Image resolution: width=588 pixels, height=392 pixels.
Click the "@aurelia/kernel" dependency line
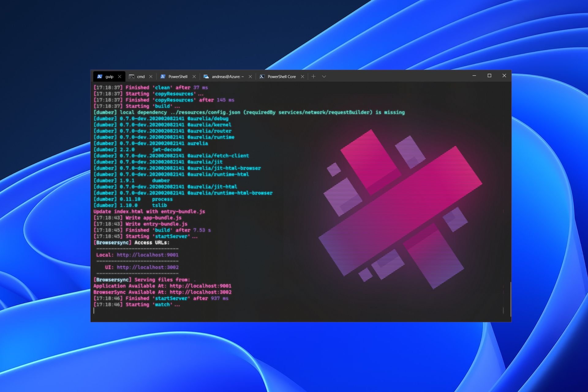click(x=162, y=125)
